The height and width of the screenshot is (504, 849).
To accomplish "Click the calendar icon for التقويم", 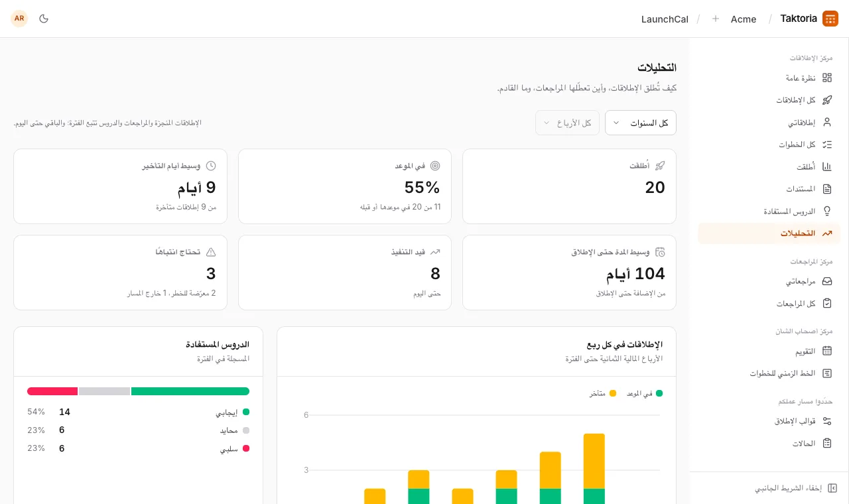I will pyautogui.click(x=827, y=351).
